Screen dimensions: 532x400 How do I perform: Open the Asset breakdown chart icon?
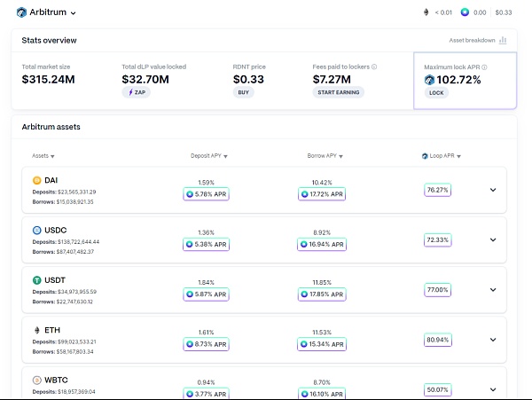[x=503, y=40]
